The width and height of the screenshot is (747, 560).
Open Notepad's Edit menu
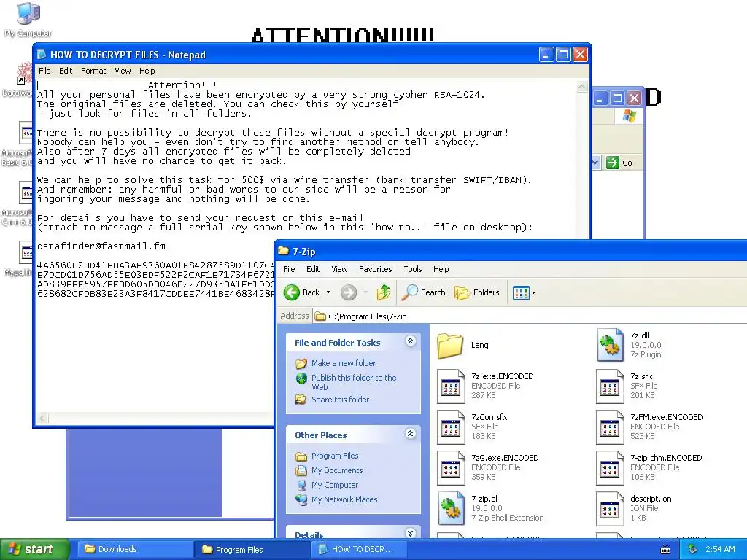point(66,71)
